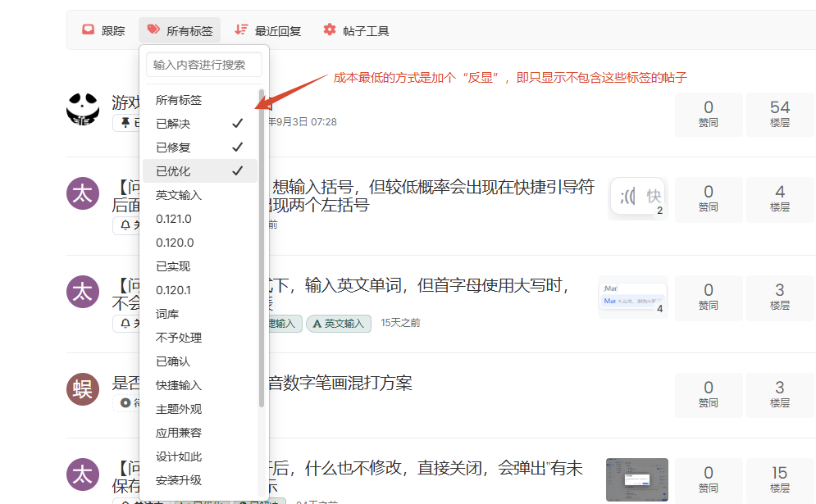Pick the 0.120.1 version tag
The height and width of the screenshot is (504, 816).
(x=200, y=290)
